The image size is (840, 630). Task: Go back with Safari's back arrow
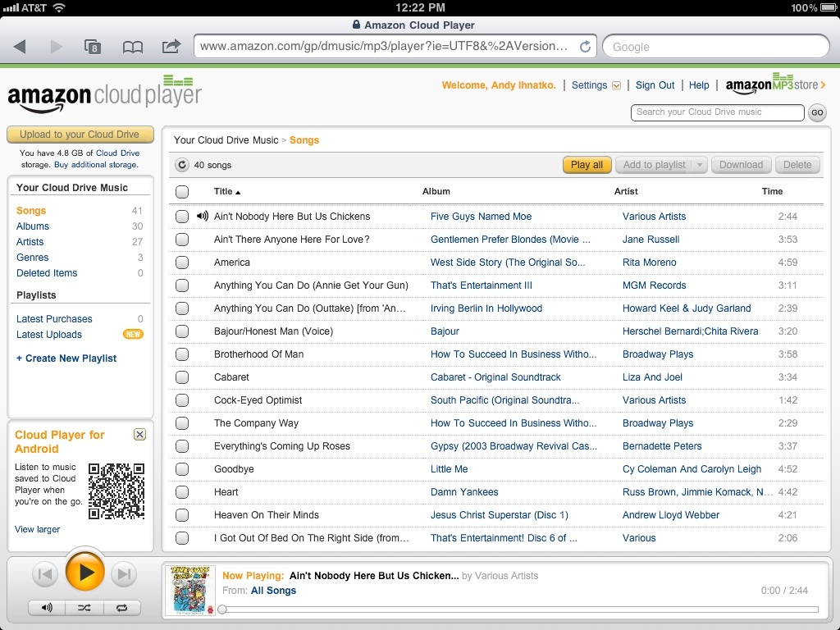click(20, 47)
